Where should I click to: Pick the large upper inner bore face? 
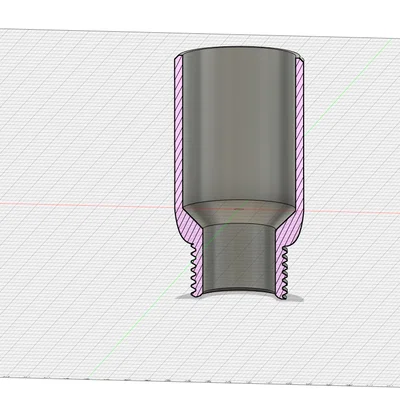click(x=239, y=127)
